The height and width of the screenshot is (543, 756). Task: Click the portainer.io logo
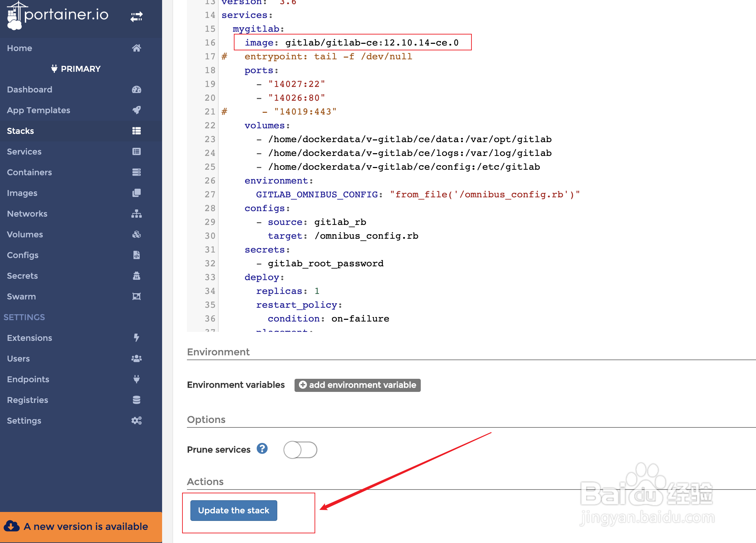tap(58, 16)
